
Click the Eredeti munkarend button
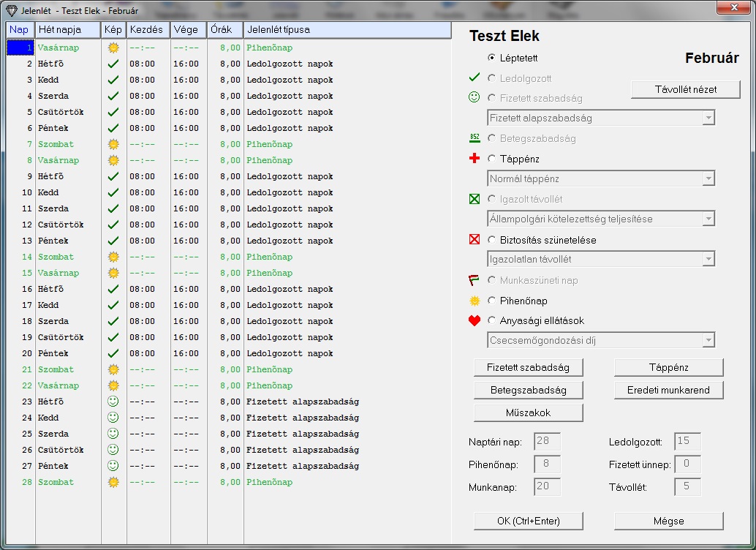668,390
